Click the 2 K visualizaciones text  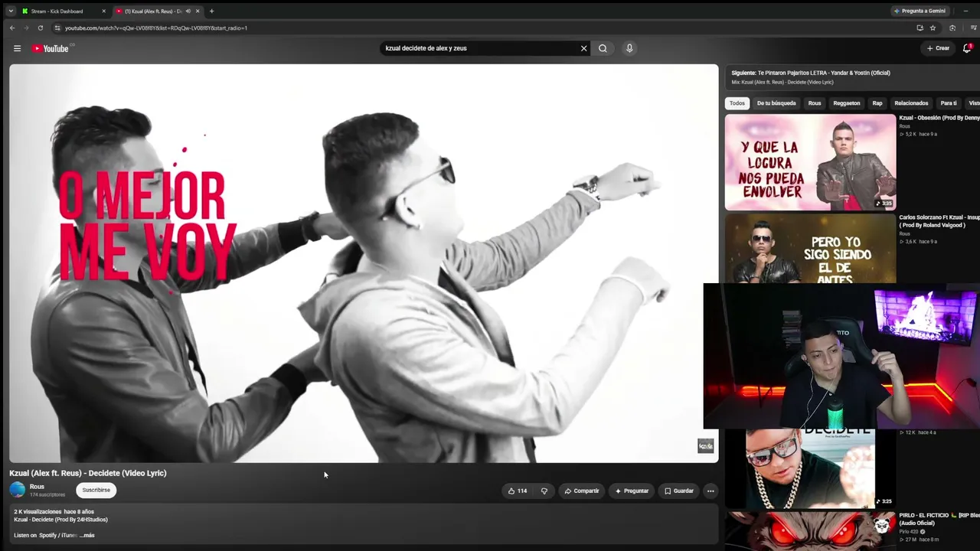coord(38,511)
